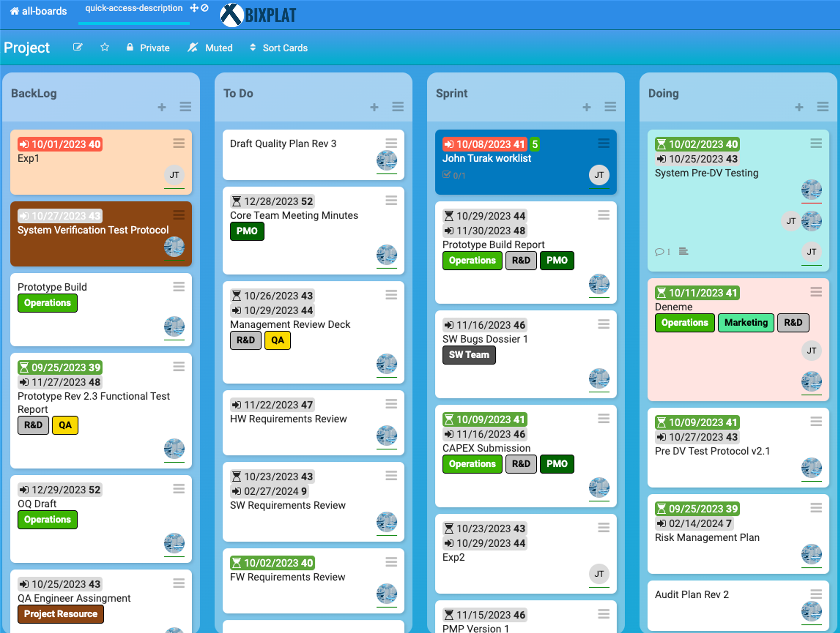Toggle the Muted notifications setting

pyautogui.click(x=210, y=48)
